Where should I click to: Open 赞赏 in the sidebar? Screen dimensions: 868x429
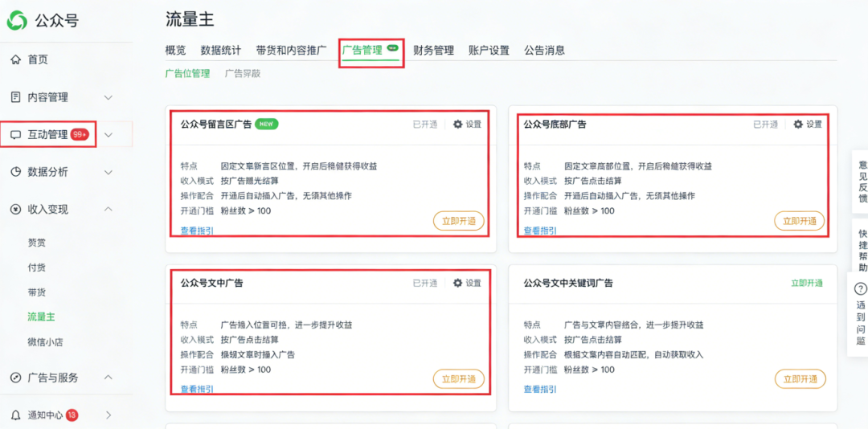36,243
